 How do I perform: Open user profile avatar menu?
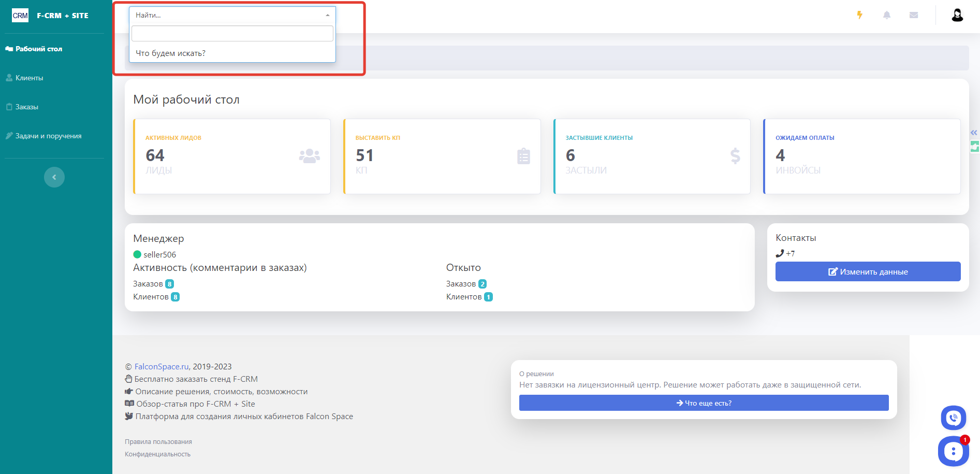pos(957,15)
